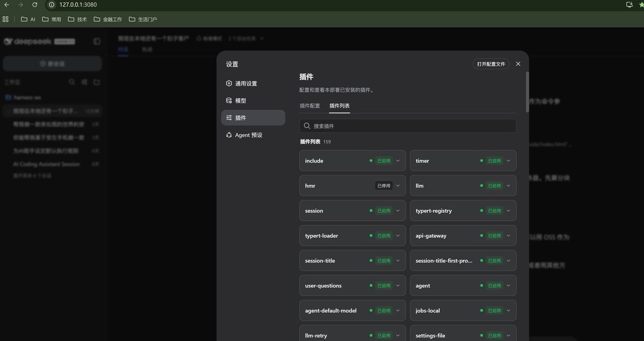Click the hmr plugin name

(310, 186)
